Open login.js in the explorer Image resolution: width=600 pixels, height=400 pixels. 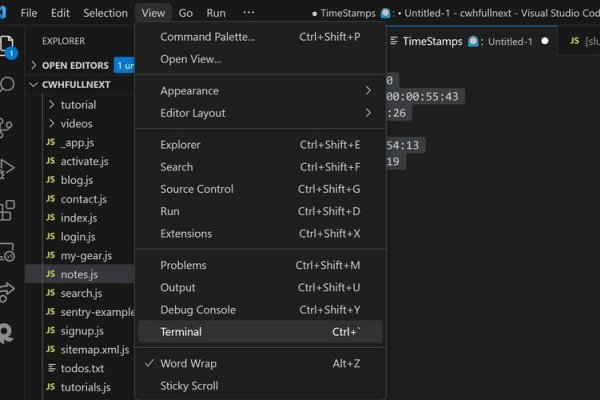point(78,236)
